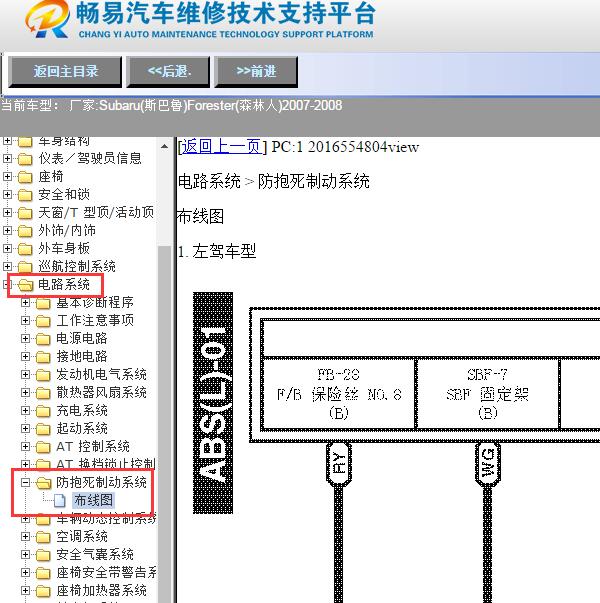The height and width of the screenshot is (603, 600).
Task: Click the FB-28 fuse box in diagram
Action: tap(339, 394)
